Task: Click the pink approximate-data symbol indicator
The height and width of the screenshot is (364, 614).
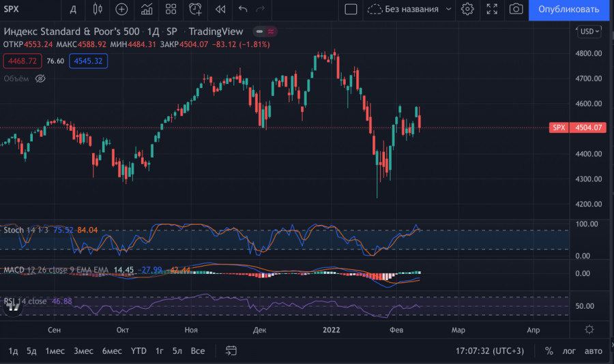Action: click(x=271, y=31)
